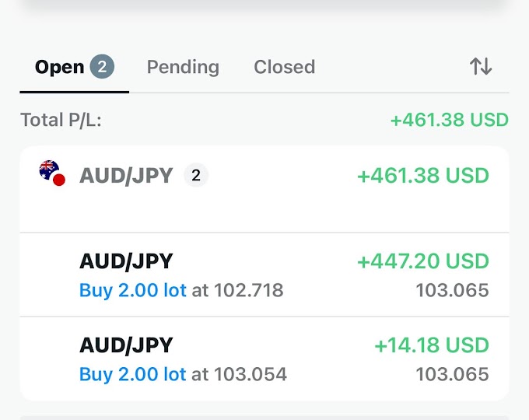Viewport: 529px width, 420px height.
Task: Tap current price 103.065 on second position
Action: pos(452,375)
